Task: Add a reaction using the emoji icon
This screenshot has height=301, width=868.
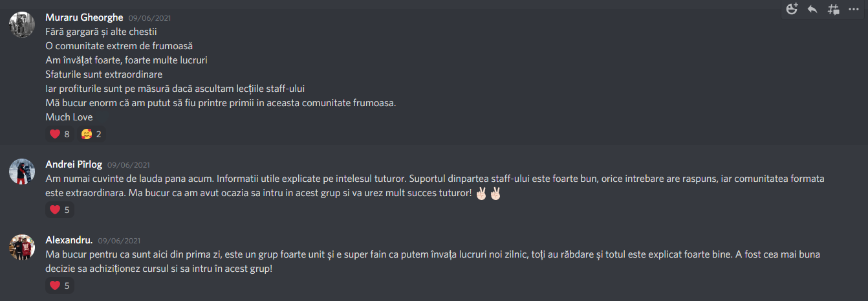Action: [x=792, y=9]
